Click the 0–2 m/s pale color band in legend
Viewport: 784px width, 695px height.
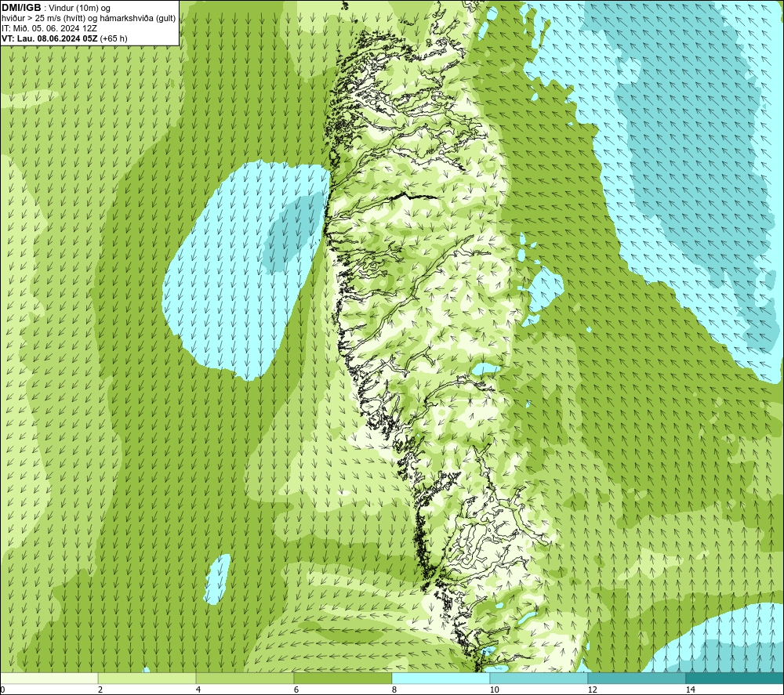[x=49, y=679]
